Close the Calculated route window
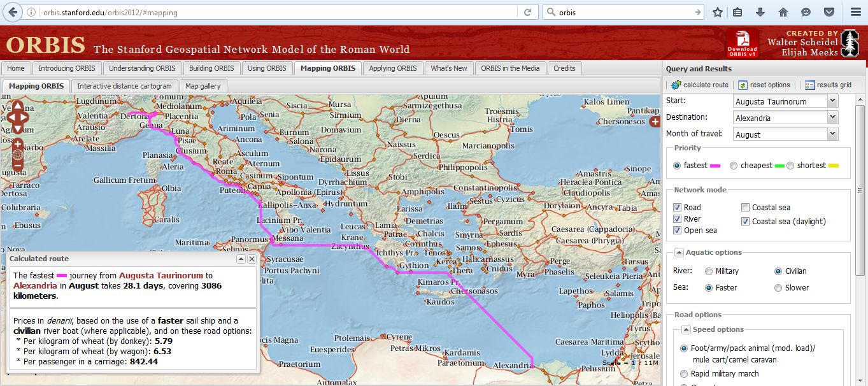The width and height of the screenshot is (868, 386). tap(252, 259)
